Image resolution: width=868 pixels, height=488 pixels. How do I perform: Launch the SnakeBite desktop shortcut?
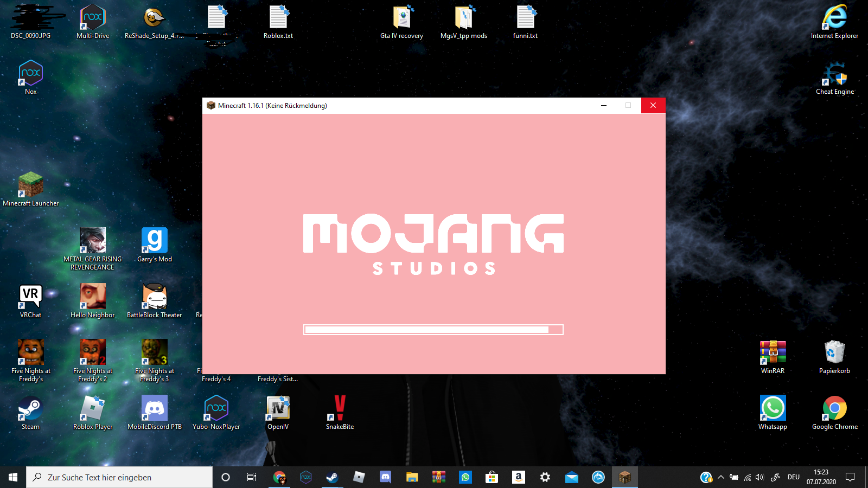click(340, 408)
